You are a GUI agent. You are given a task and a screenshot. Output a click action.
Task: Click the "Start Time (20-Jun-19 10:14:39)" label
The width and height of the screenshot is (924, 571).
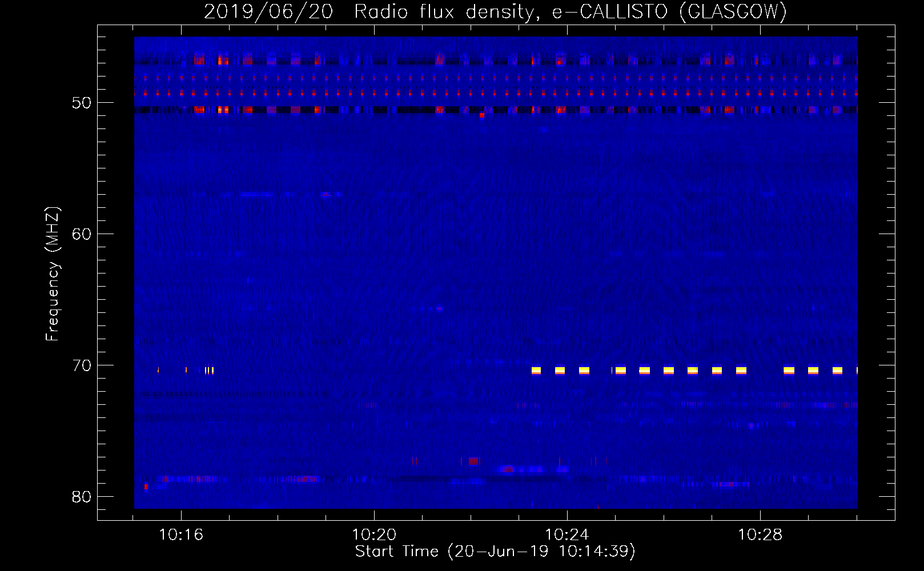[495, 552]
